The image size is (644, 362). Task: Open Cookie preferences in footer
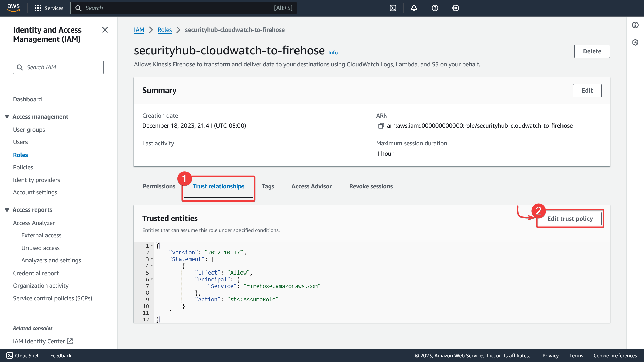tap(615, 356)
